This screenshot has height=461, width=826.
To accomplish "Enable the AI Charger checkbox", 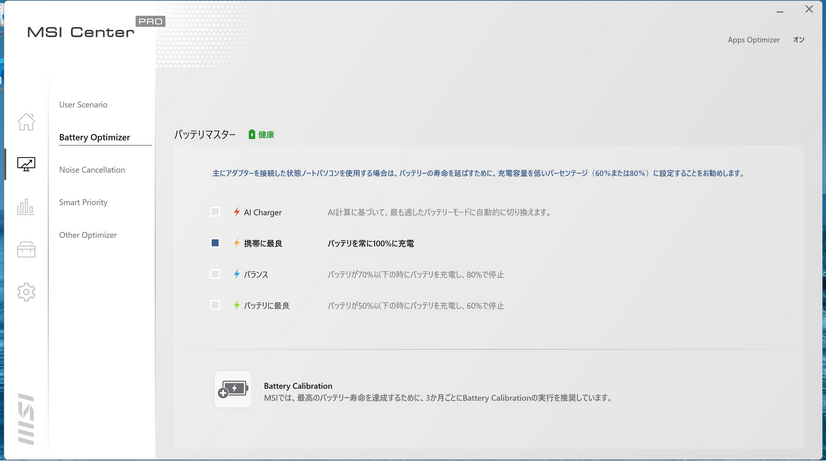I will (215, 212).
